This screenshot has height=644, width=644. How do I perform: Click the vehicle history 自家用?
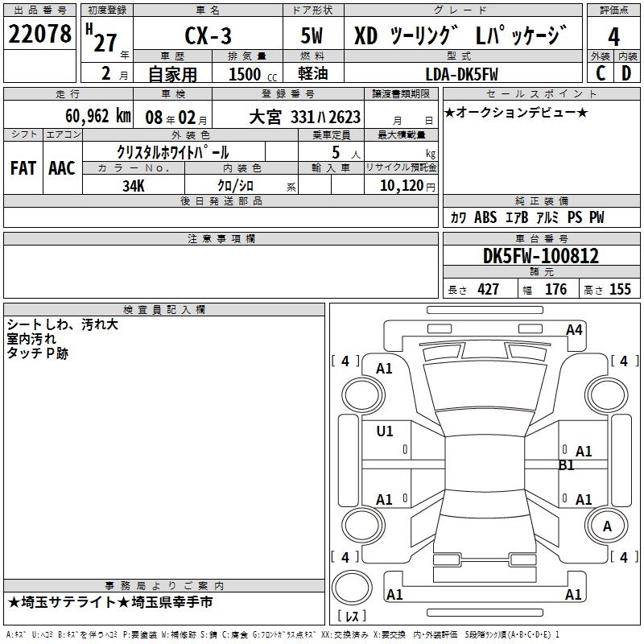pos(172,74)
